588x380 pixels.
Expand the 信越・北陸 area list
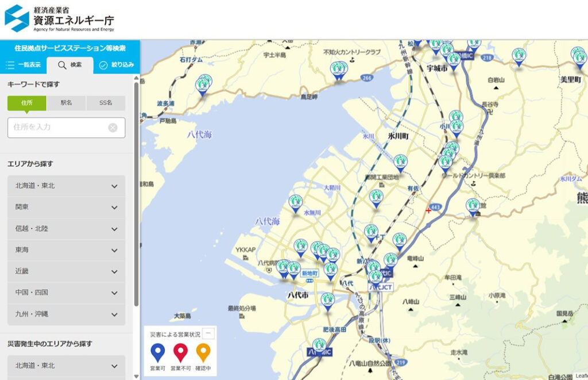point(67,229)
